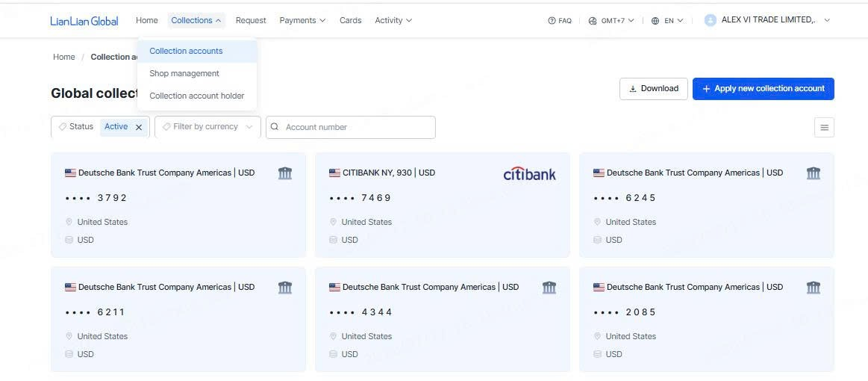Screen dimensions: 868x381
Task: Click the bank icon on card 2085
Action: click(x=814, y=288)
